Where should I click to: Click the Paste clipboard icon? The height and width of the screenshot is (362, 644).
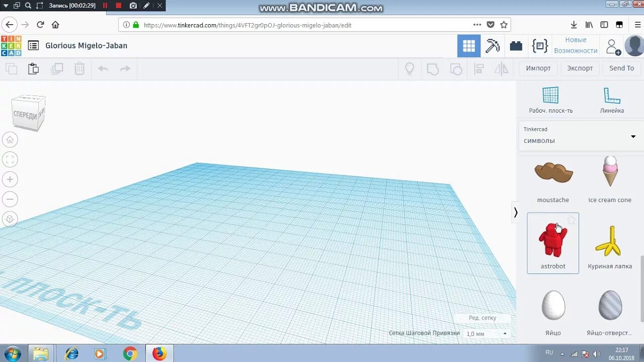pyautogui.click(x=33, y=69)
